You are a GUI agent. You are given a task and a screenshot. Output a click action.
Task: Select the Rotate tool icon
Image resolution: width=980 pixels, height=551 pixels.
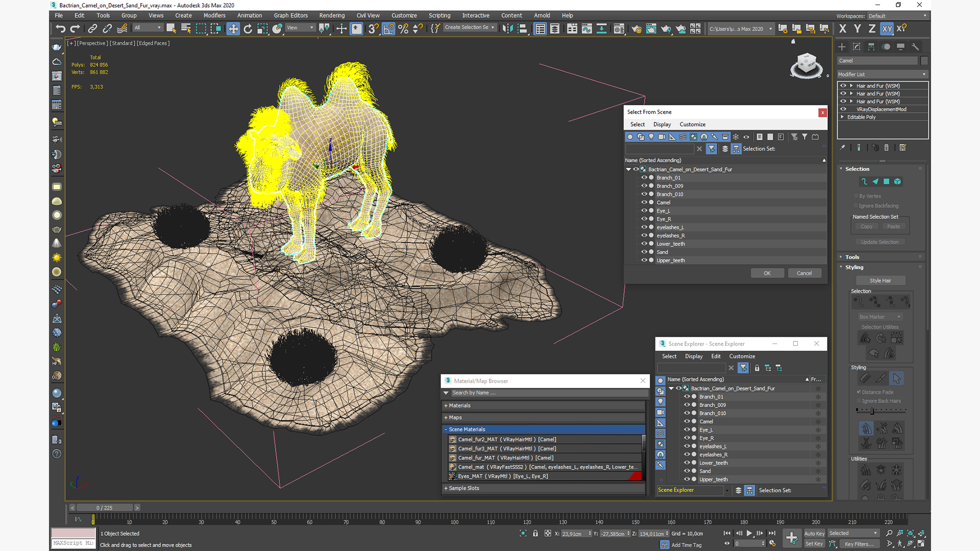point(248,29)
